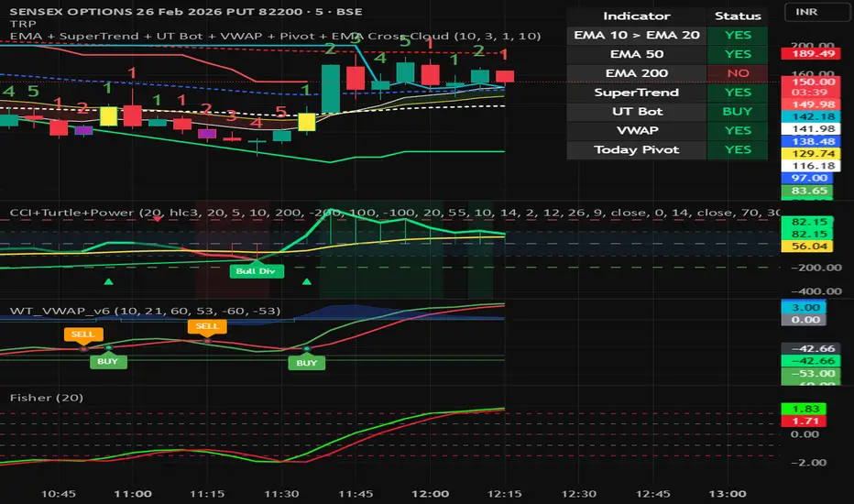Click the 150.00 current price label

coord(810,82)
